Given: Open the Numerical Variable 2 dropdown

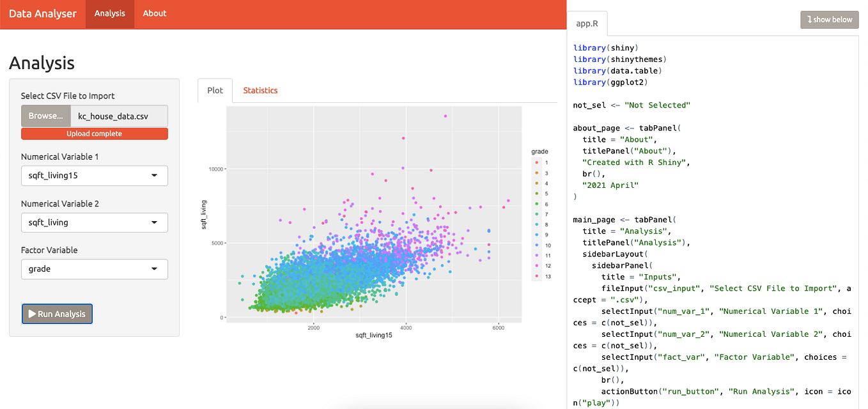Looking at the screenshot, I should (94, 222).
